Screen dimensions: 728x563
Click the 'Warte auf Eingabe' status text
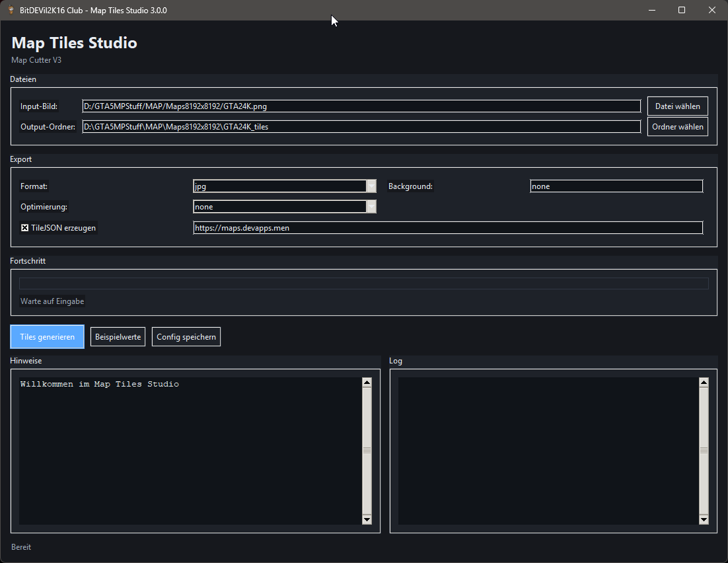[52, 301]
